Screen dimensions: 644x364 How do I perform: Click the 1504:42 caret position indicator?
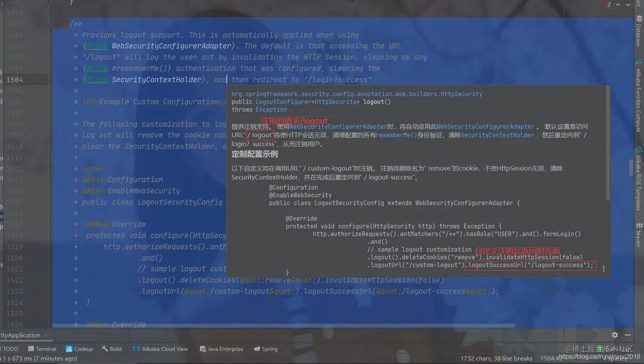(x=551, y=358)
